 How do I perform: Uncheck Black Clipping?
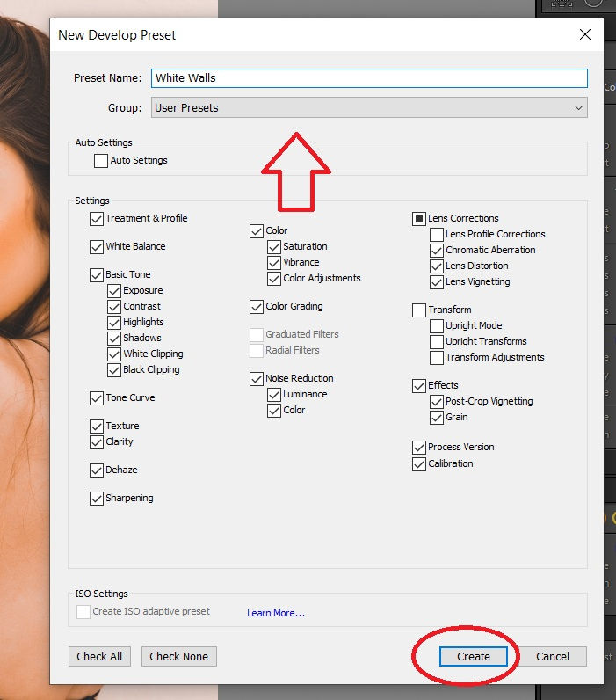pyautogui.click(x=114, y=370)
